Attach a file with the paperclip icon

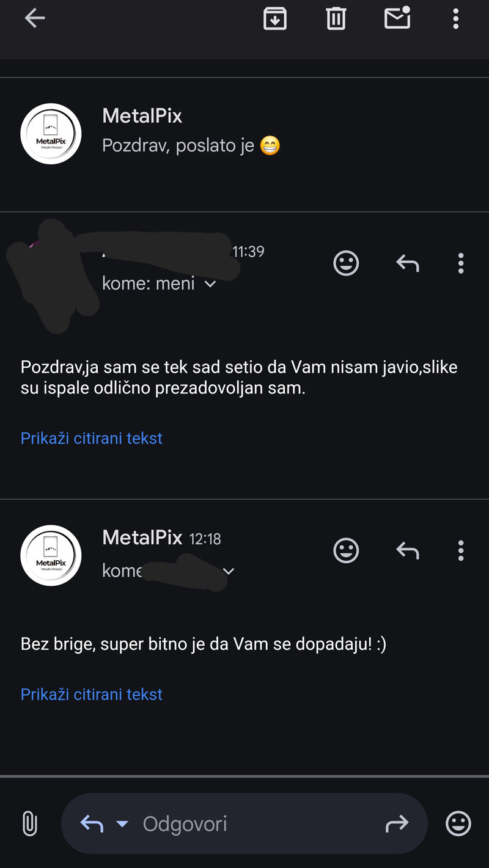tap(29, 824)
